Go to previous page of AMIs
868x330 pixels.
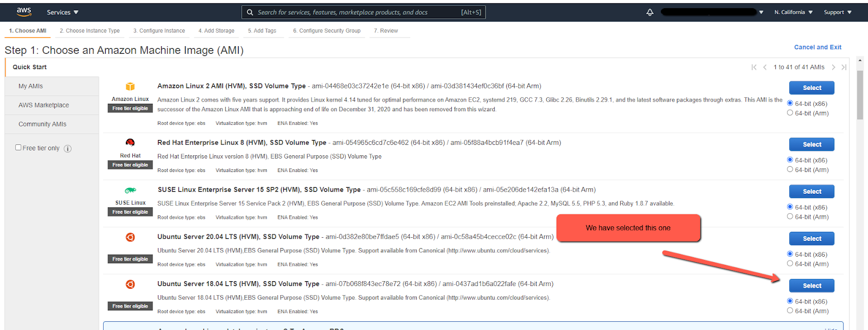(x=765, y=67)
